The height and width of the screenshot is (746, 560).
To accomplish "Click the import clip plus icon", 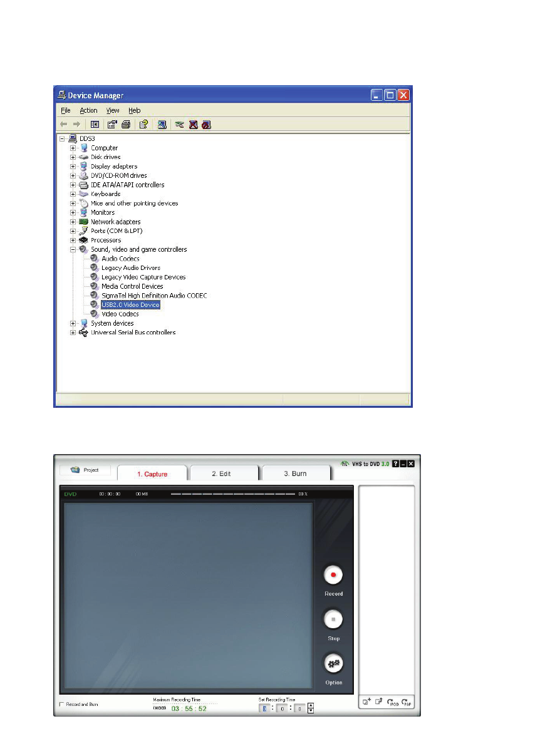I will 366,702.
